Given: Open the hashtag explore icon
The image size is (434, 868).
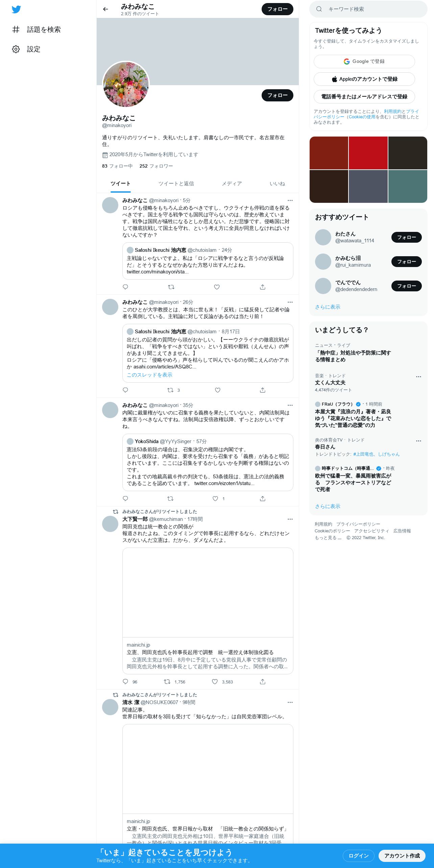Looking at the screenshot, I should 16,30.
